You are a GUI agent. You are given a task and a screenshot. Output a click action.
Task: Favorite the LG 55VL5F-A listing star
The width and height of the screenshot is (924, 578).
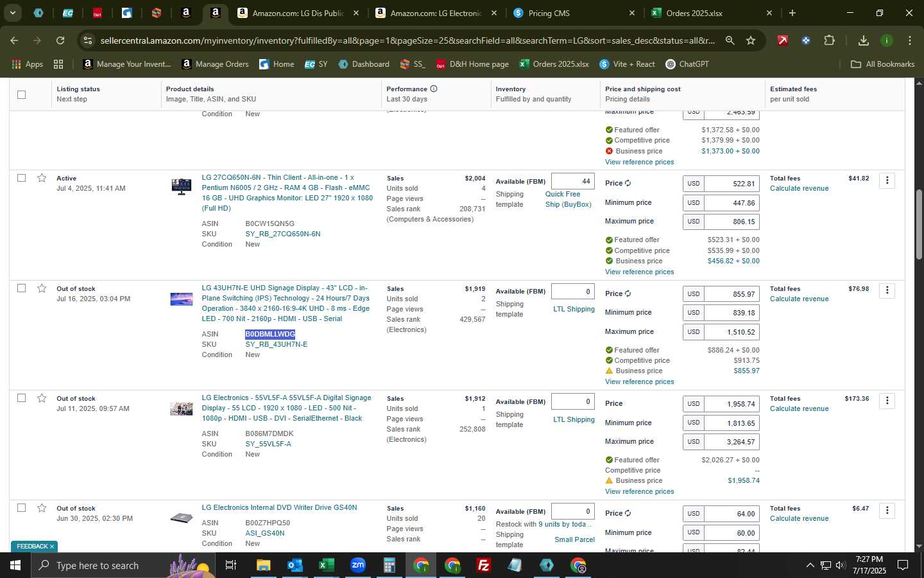42,398
